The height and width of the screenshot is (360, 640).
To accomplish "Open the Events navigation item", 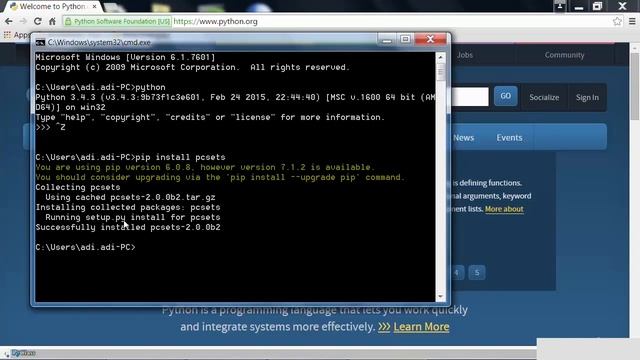I will 509,138.
